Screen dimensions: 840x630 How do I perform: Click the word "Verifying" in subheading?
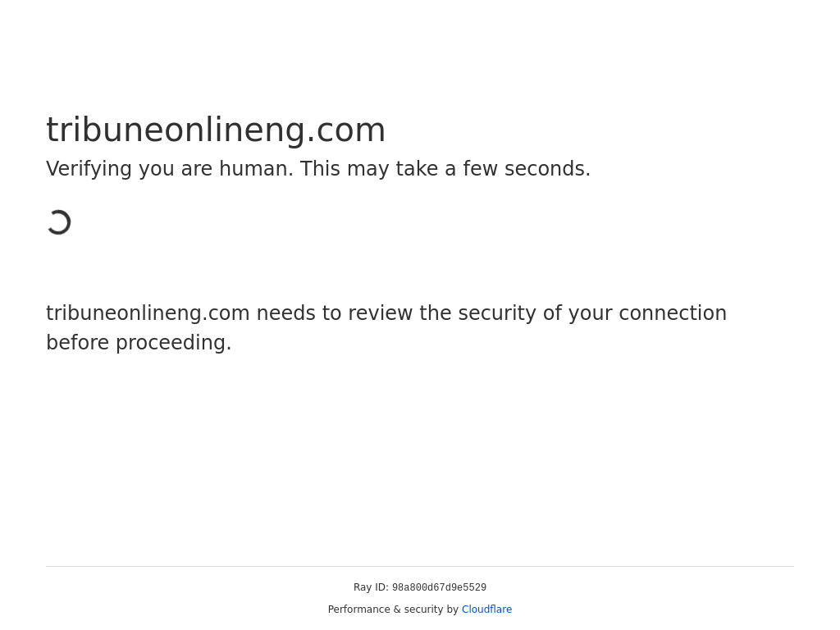pyautogui.click(x=88, y=169)
